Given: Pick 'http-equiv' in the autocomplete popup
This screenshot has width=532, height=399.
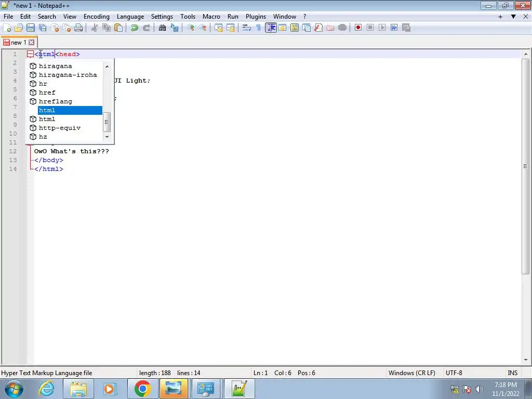Looking at the screenshot, I should [65, 128].
